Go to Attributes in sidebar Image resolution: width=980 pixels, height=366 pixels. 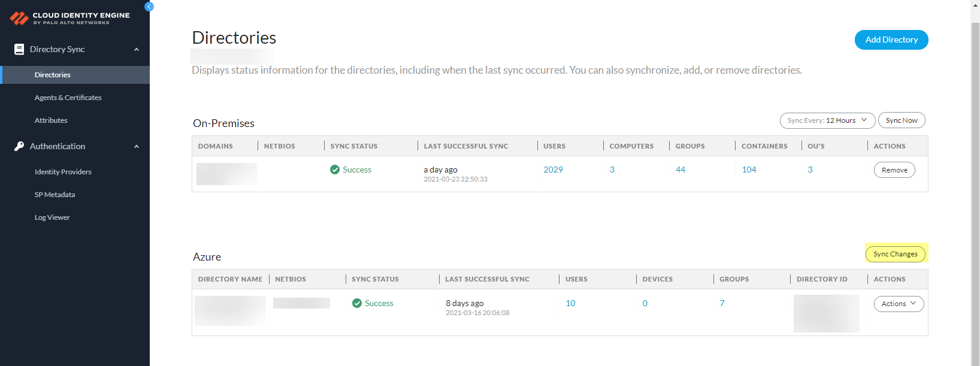point(51,120)
